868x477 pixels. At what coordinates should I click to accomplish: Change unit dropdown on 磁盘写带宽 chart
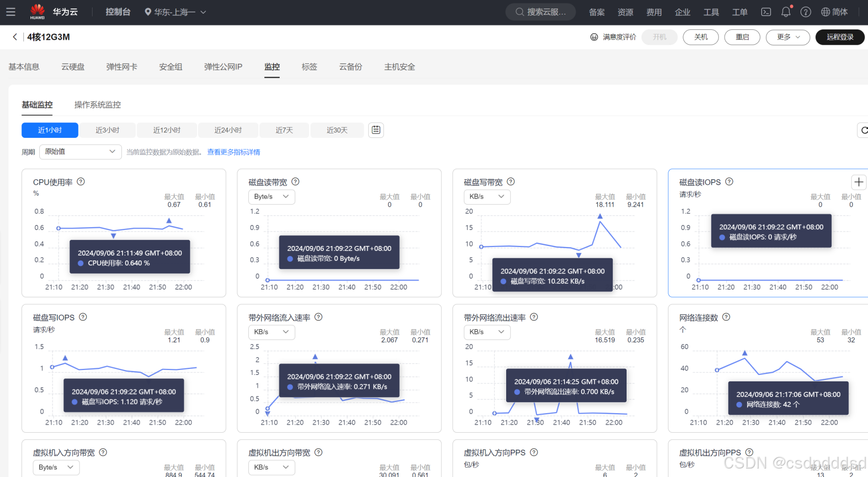pos(487,197)
